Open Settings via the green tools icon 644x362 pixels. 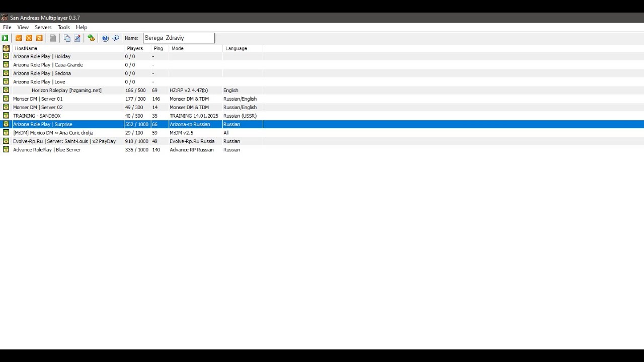91,38
